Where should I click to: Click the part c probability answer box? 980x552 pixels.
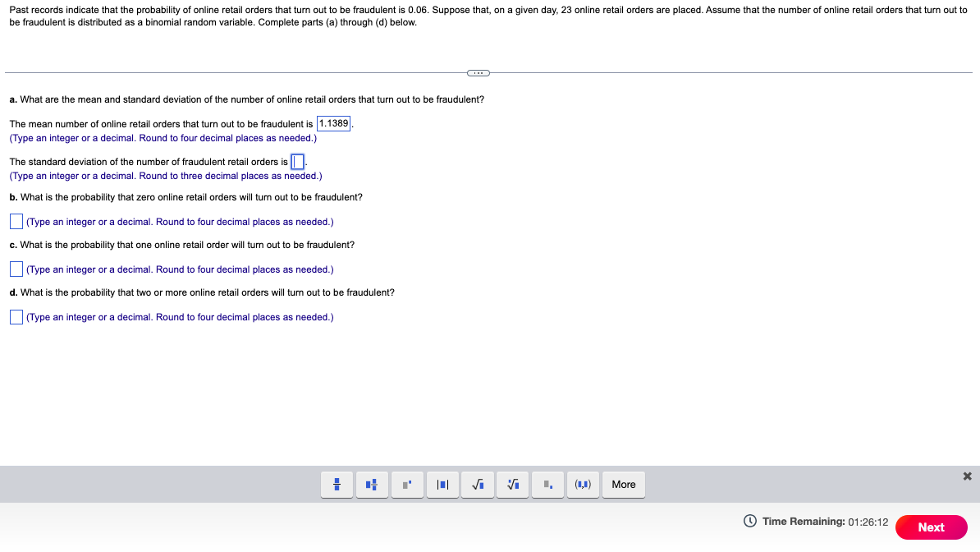16,268
